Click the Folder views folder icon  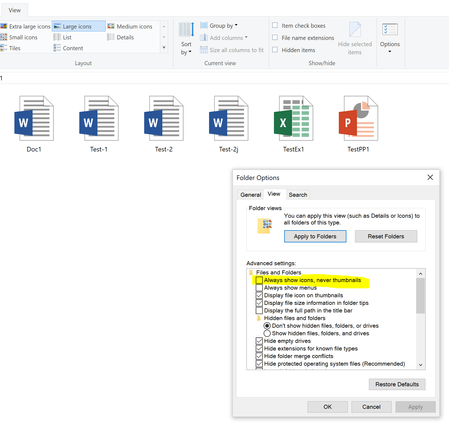(265, 226)
